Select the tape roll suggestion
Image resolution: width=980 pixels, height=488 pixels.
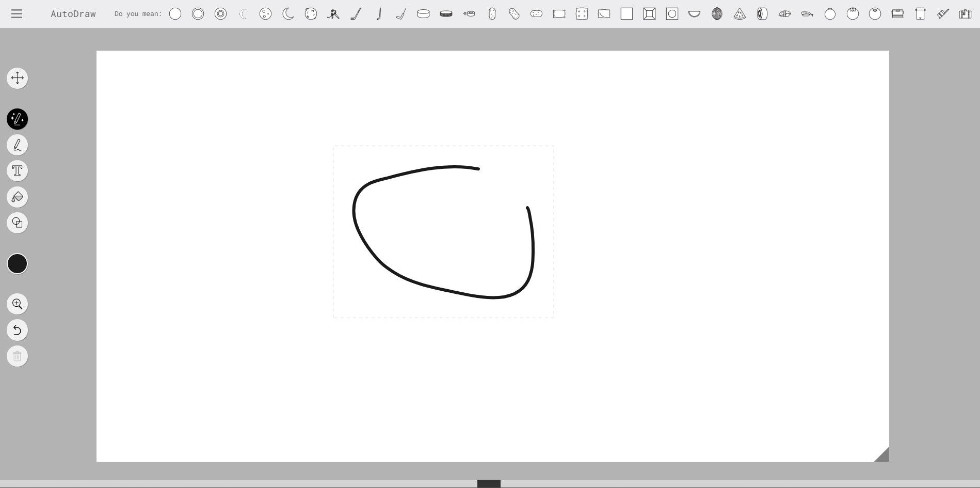tap(762, 14)
